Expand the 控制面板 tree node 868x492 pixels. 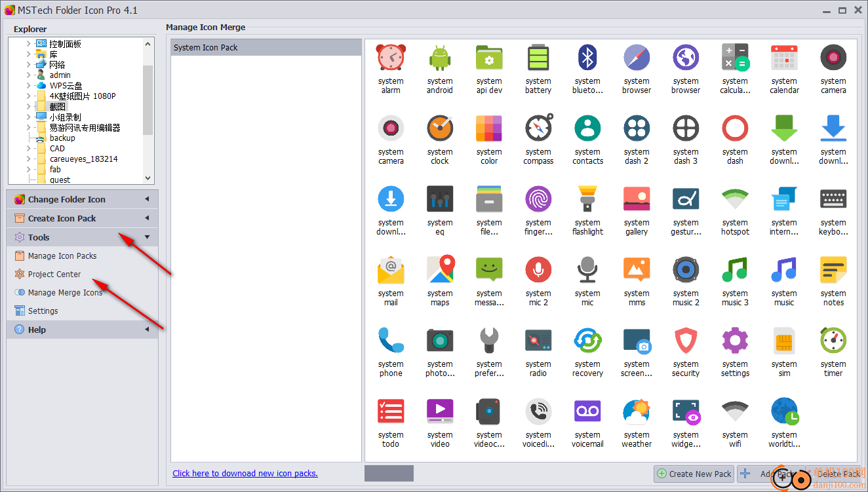28,44
